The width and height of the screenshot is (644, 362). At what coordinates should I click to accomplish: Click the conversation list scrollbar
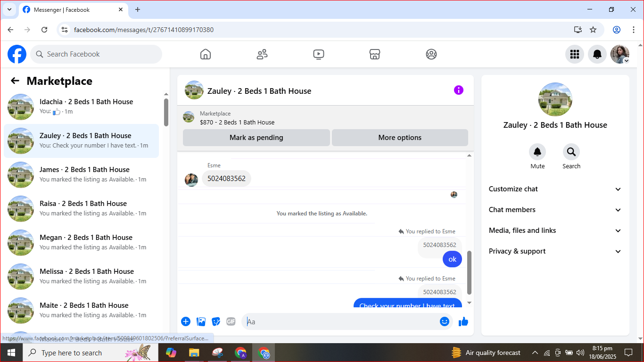point(166,112)
